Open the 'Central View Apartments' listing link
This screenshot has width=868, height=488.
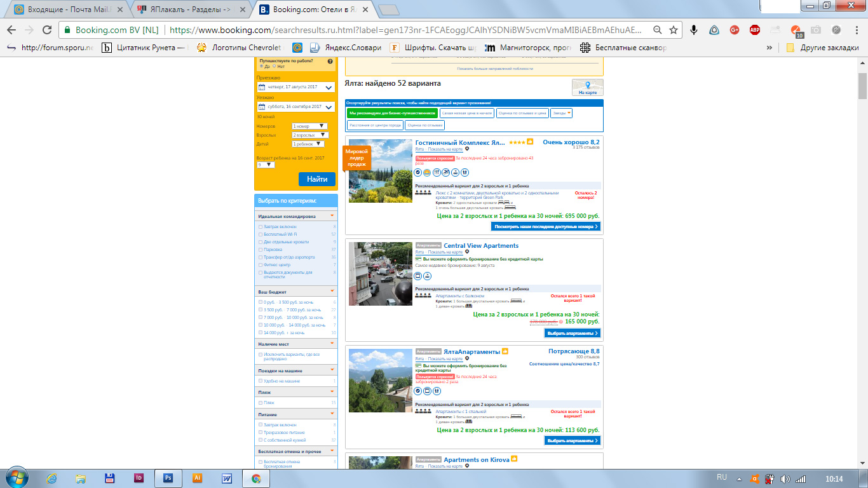(481, 246)
